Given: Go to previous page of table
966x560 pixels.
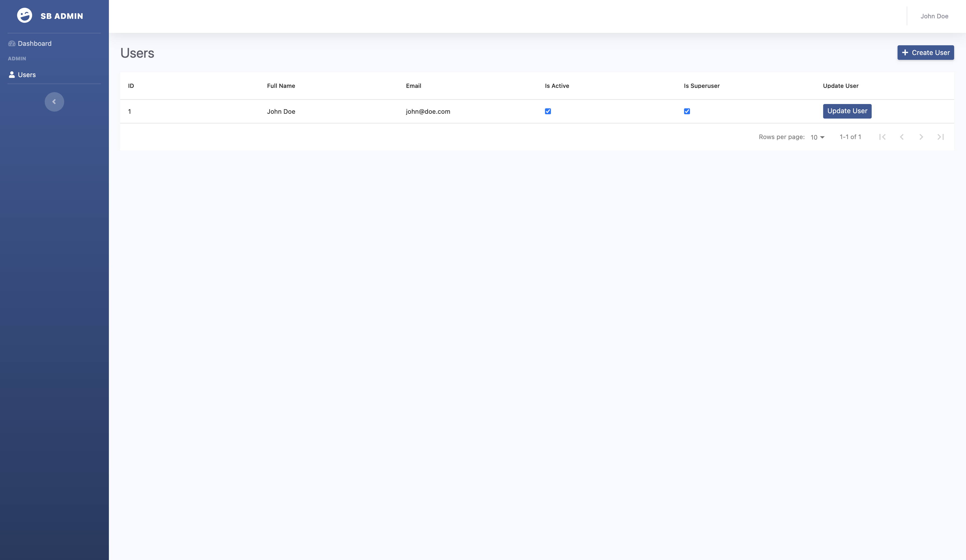Looking at the screenshot, I should 902,137.
